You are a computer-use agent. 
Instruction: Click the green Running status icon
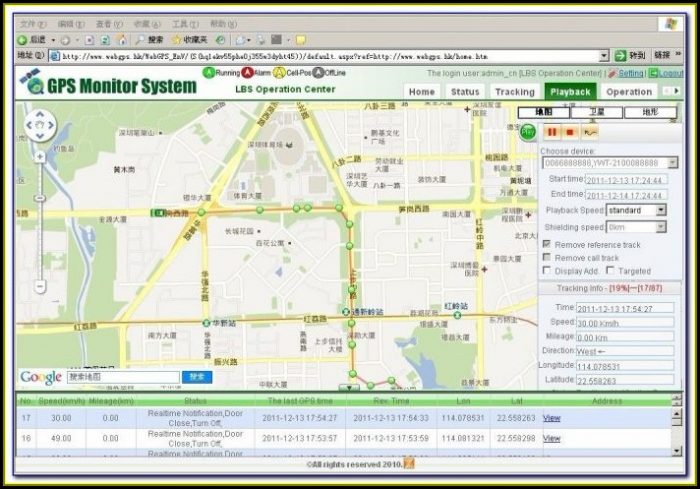209,73
